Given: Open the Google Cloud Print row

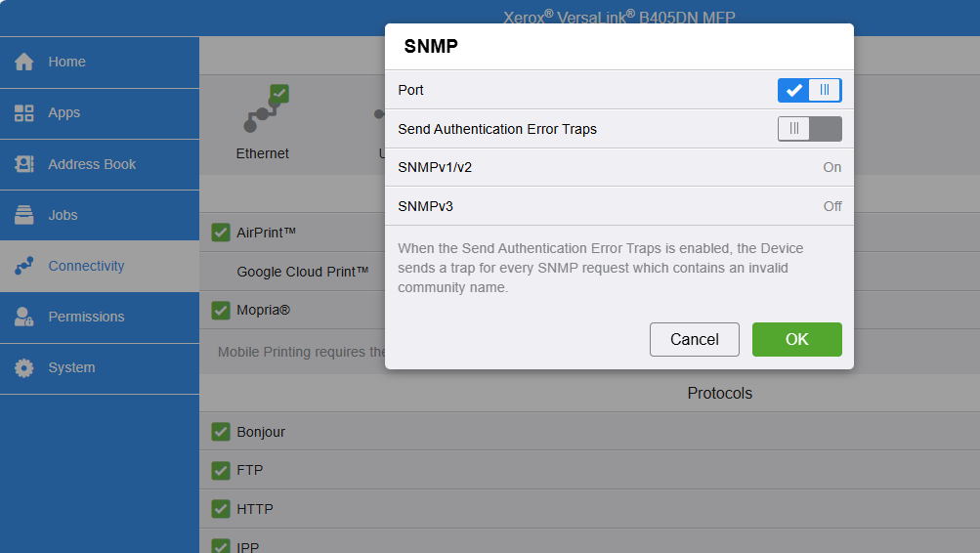Looking at the screenshot, I should (x=302, y=272).
